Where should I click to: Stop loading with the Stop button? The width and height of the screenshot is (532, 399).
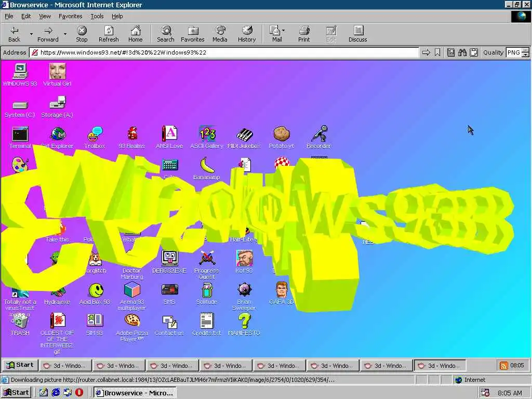(82, 34)
